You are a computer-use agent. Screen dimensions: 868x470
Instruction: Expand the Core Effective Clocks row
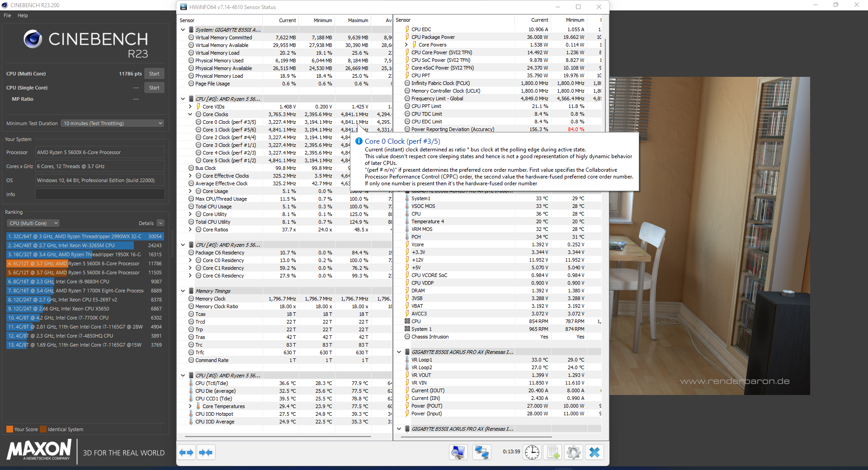(x=190, y=176)
